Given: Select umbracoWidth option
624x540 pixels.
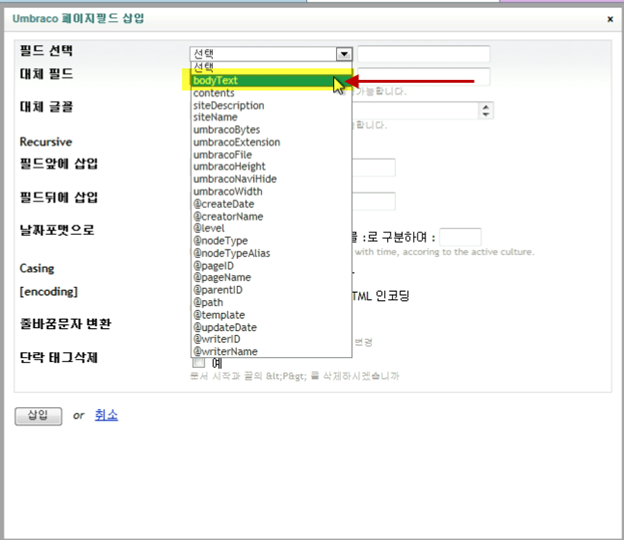Looking at the screenshot, I should click(271, 191).
